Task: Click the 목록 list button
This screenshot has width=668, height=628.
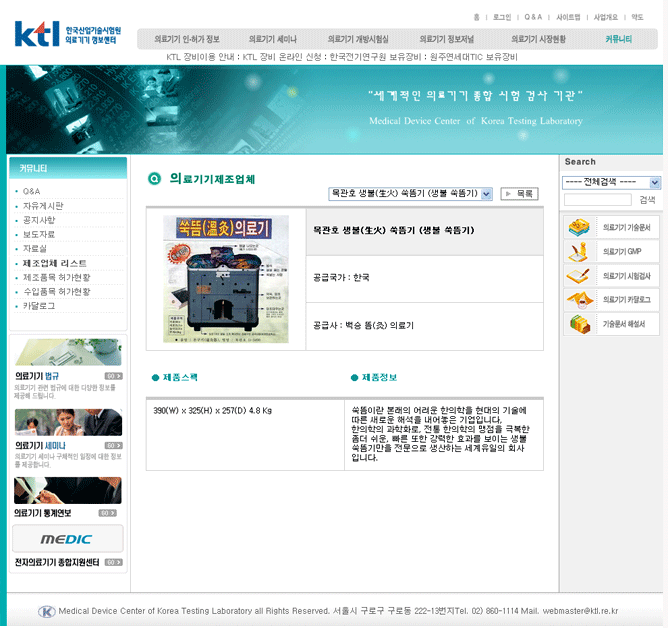Action: pos(519,194)
